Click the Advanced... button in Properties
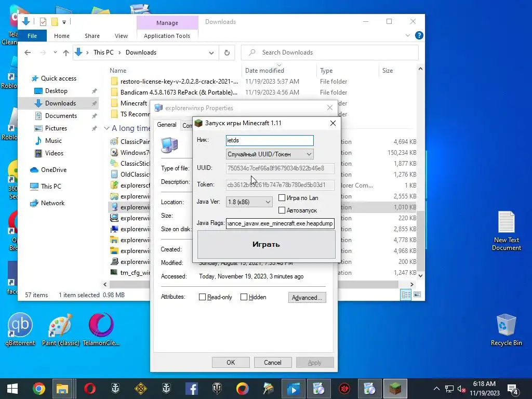Viewport: 532px width, 399px height. pyautogui.click(x=307, y=298)
